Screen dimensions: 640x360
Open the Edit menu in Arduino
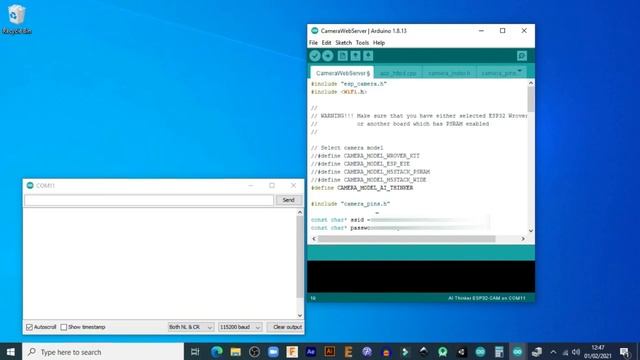coord(326,43)
